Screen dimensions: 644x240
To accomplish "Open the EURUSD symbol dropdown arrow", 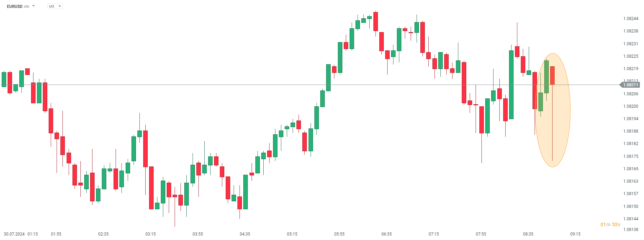I will tap(33, 6).
